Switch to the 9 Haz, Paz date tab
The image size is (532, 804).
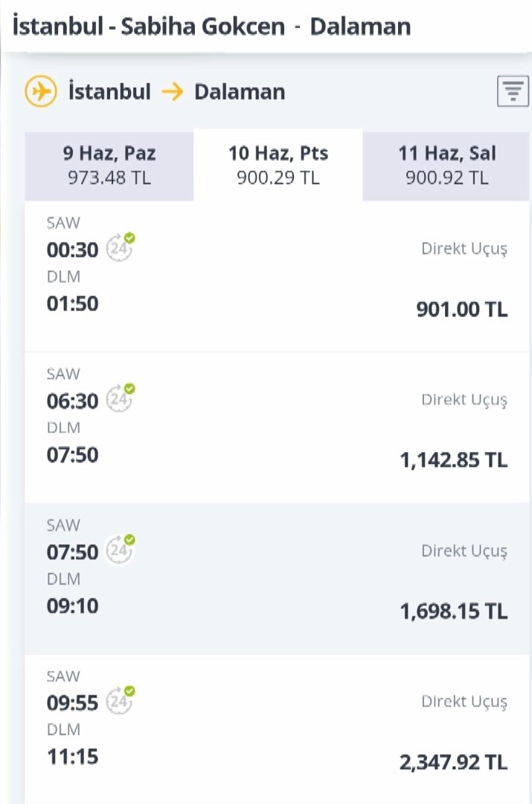[109, 165]
